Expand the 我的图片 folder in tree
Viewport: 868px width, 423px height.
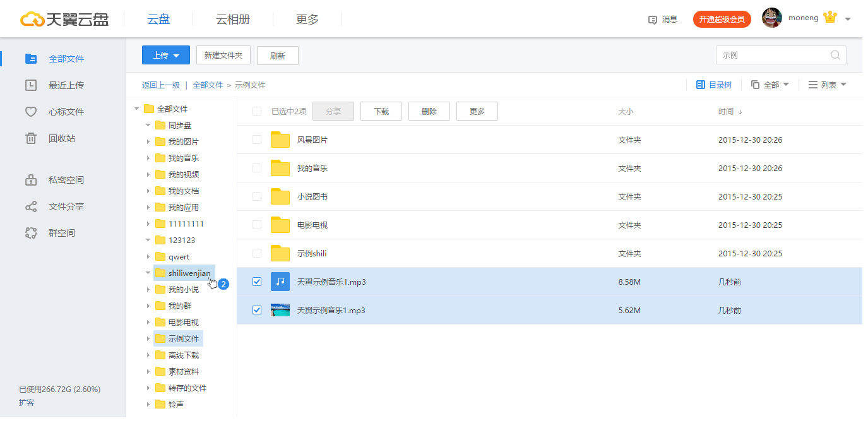147,141
